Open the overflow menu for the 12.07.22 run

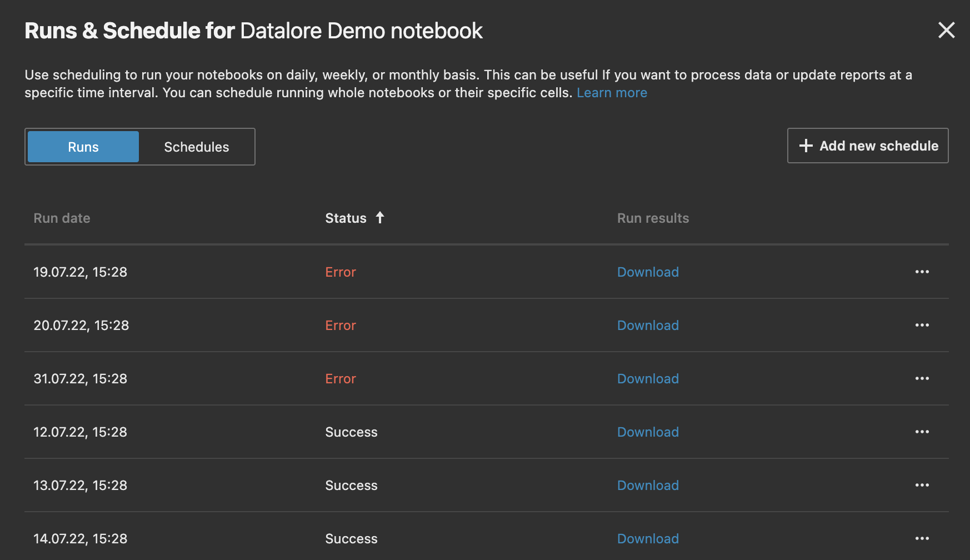[x=922, y=432]
